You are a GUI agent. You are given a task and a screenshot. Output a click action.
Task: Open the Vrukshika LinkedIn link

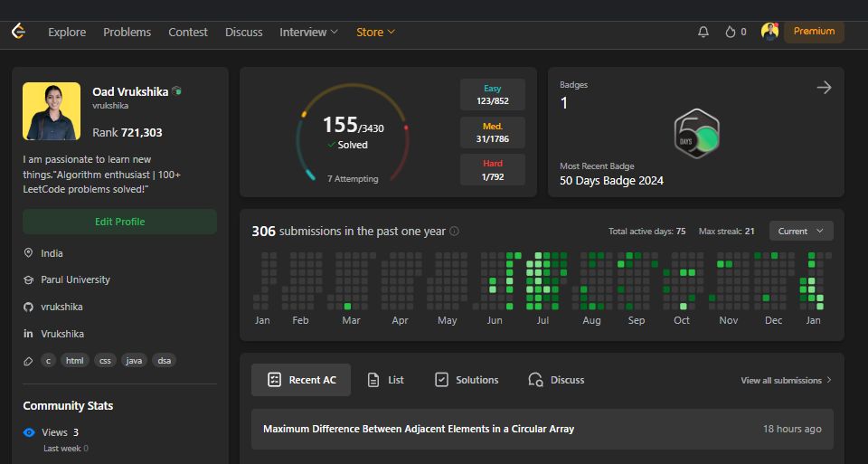pos(62,334)
